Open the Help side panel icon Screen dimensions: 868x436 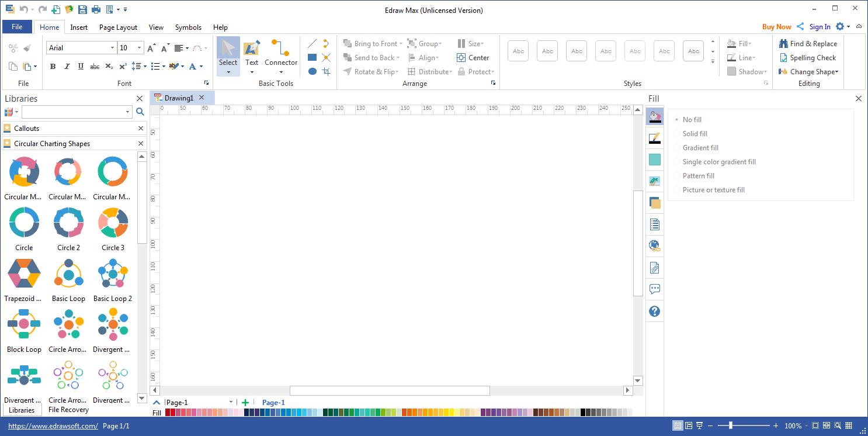click(x=655, y=312)
